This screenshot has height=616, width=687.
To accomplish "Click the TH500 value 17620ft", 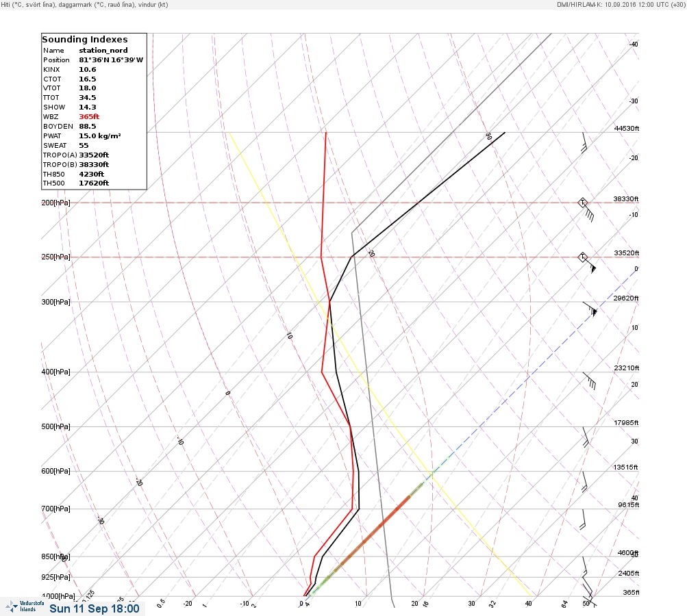I will 94,183.
